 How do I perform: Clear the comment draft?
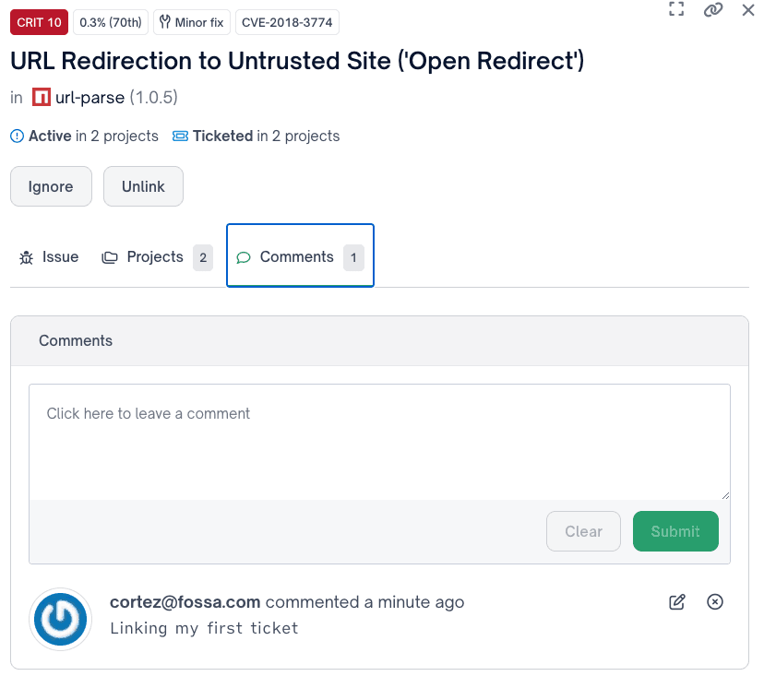pos(584,531)
